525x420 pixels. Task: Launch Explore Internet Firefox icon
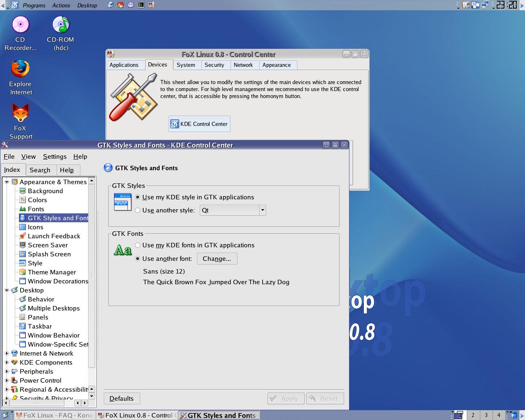pyautogui.click(x=21, y=77)
